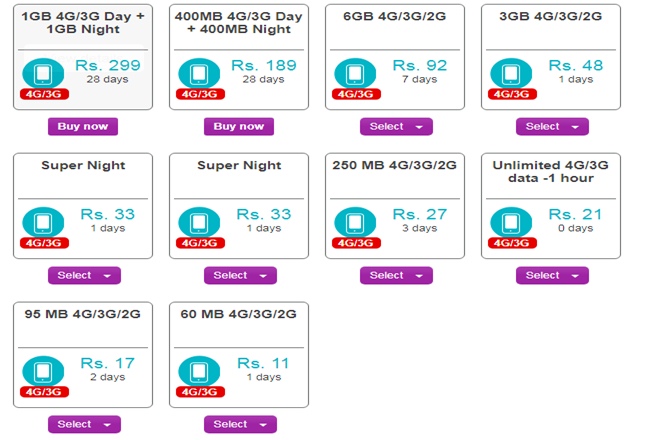Click phone icon on 60 MB plan
This screenshot has width=660, height=440.
click(199, 370)
